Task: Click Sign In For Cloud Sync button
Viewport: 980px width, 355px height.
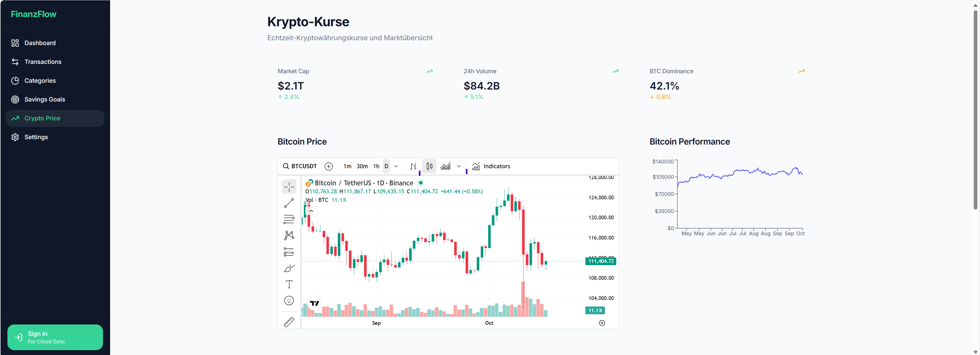Action: pos(55,337)
